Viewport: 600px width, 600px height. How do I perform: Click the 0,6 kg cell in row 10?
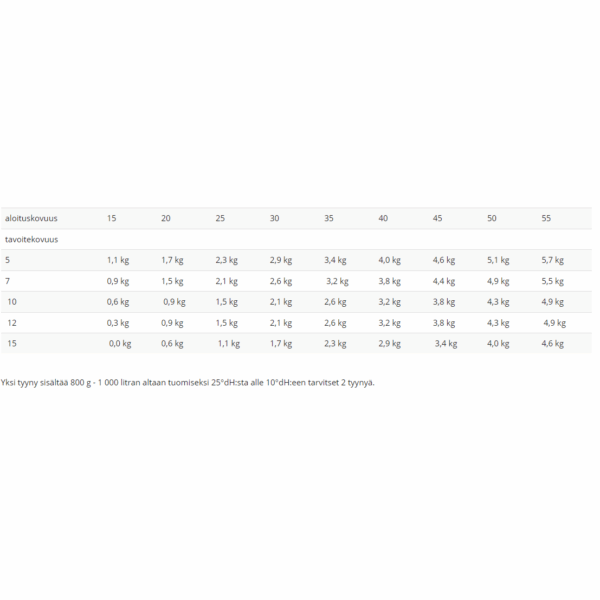[118, 302]
